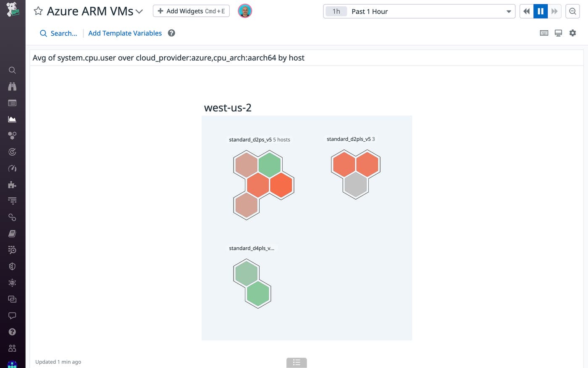Screen dimensions: 588x368
Task: Open APM via the gauge icon
Action: (x=12, y=168)
